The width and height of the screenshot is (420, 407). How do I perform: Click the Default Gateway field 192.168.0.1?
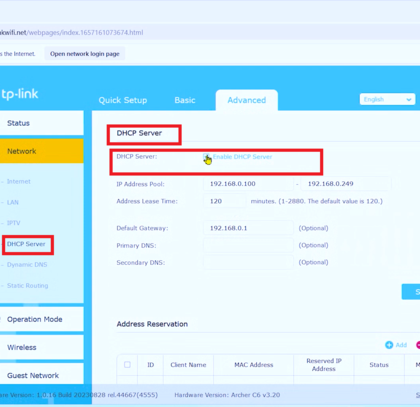[248, 228]
